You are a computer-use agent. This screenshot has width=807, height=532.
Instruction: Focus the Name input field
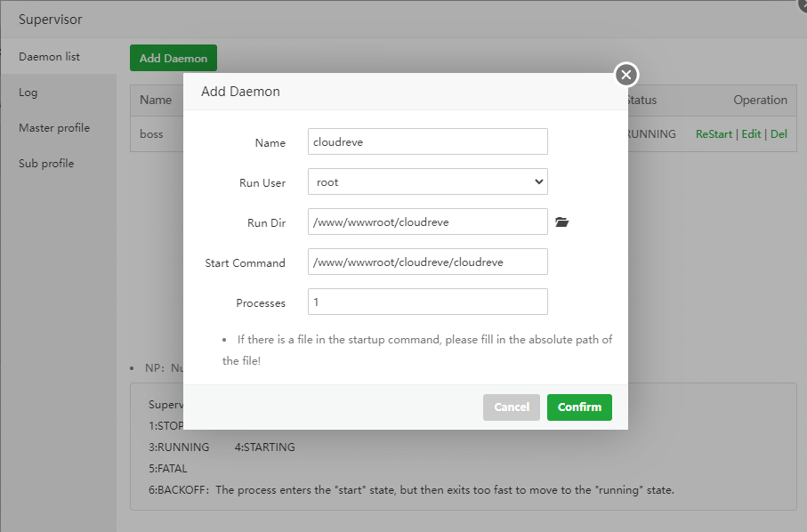[x=427, y=141]
